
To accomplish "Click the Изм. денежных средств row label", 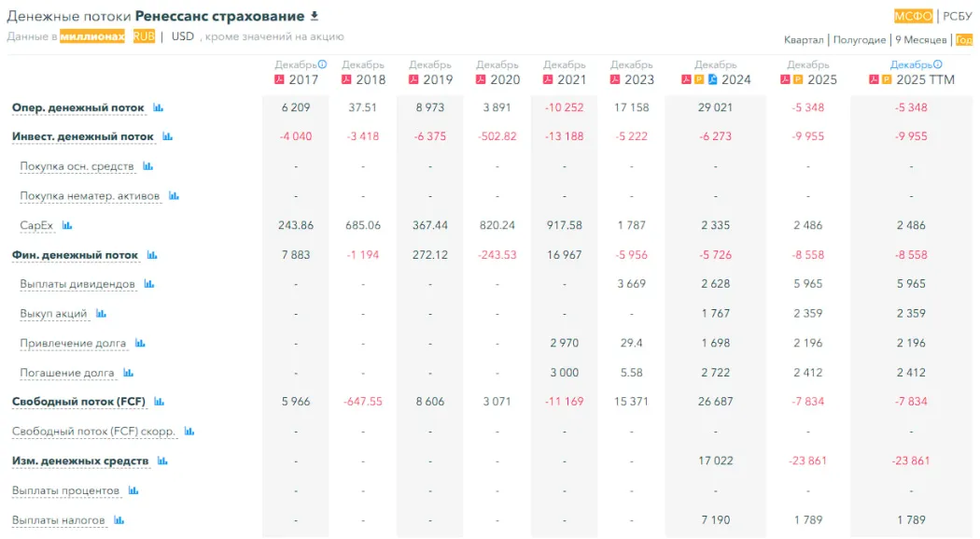I will pyautogui.click(x=80, y=461).
